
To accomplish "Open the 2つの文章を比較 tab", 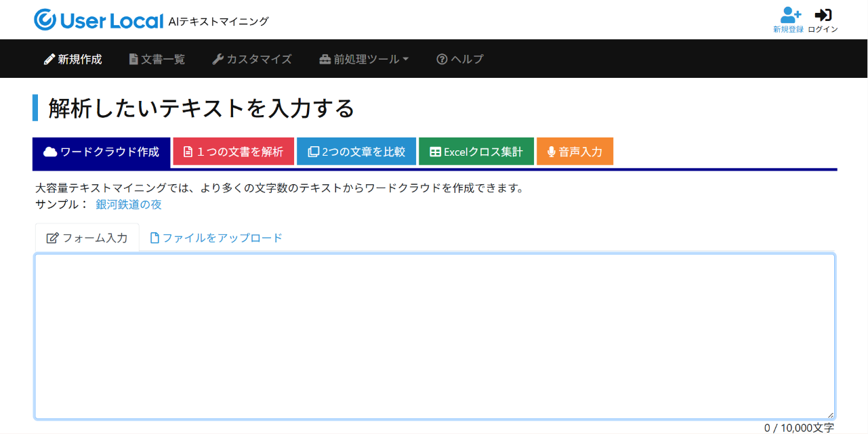I will 356,152.
